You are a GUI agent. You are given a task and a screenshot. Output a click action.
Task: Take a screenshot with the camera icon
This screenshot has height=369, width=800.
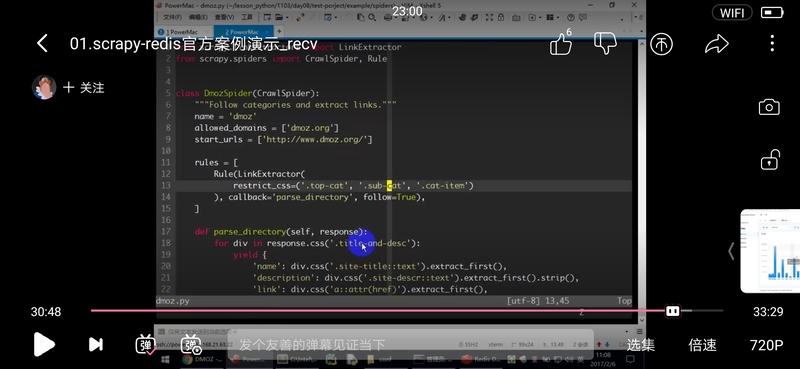coord(769,107)
